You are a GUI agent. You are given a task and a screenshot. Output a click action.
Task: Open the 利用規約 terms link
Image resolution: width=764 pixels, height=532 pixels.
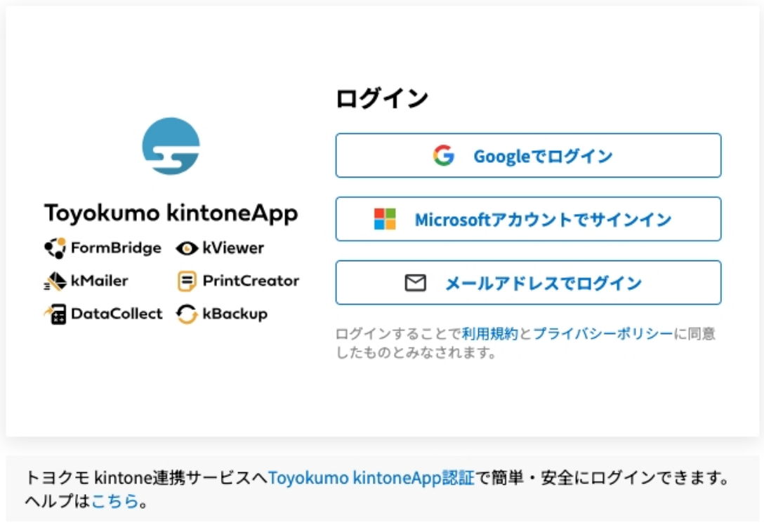point(490,333)
